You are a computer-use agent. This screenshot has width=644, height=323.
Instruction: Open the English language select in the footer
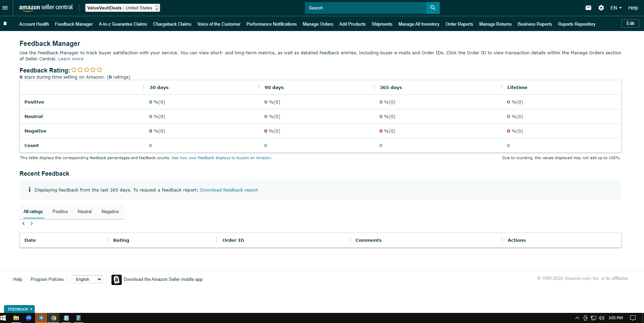coord(87,279)
